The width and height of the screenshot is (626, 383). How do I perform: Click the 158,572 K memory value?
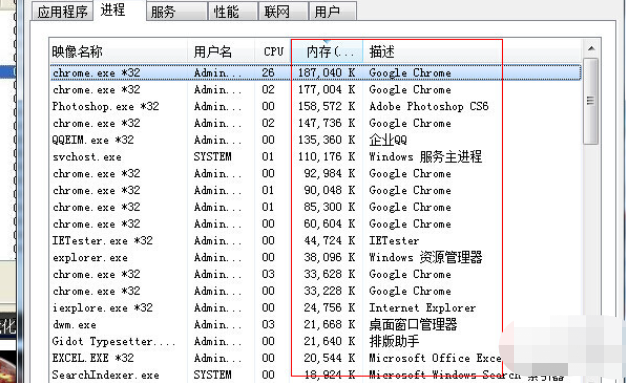pos(327,106)
